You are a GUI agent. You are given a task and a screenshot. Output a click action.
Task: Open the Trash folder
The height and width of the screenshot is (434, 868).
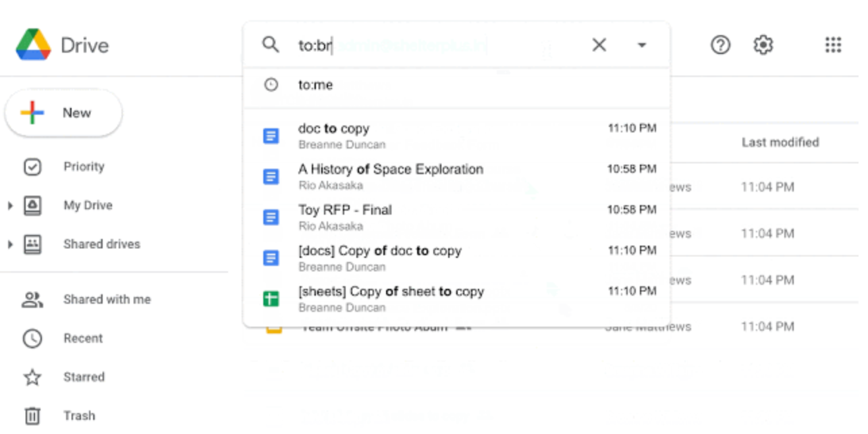coord(79,416)
